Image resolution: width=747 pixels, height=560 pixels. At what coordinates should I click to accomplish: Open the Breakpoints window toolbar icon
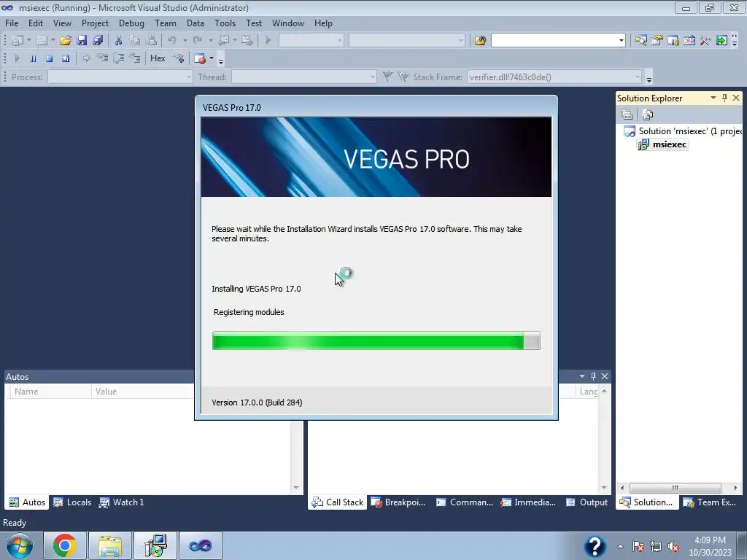pos(200,58)
